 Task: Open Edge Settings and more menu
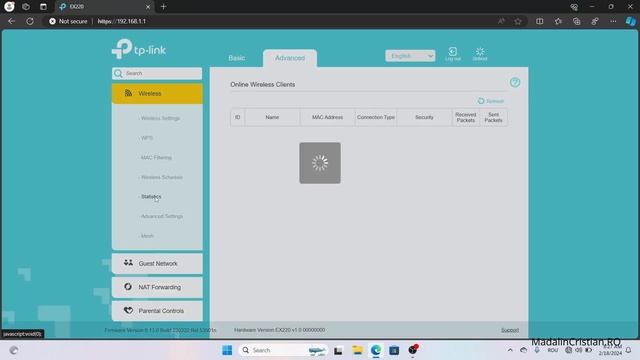coord(613,21)
